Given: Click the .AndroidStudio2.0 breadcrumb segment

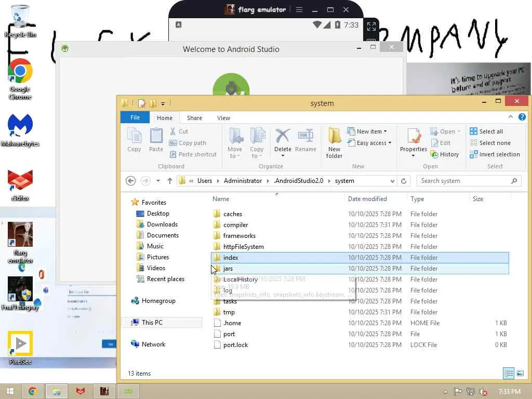Looking at the screenshot, I should pyautogui.click(x=299, y=181).
